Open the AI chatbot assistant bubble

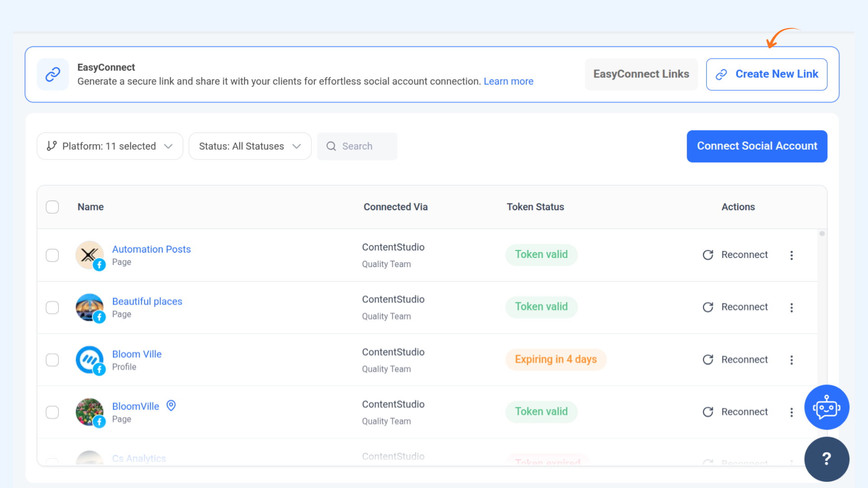tap(826, 407)
